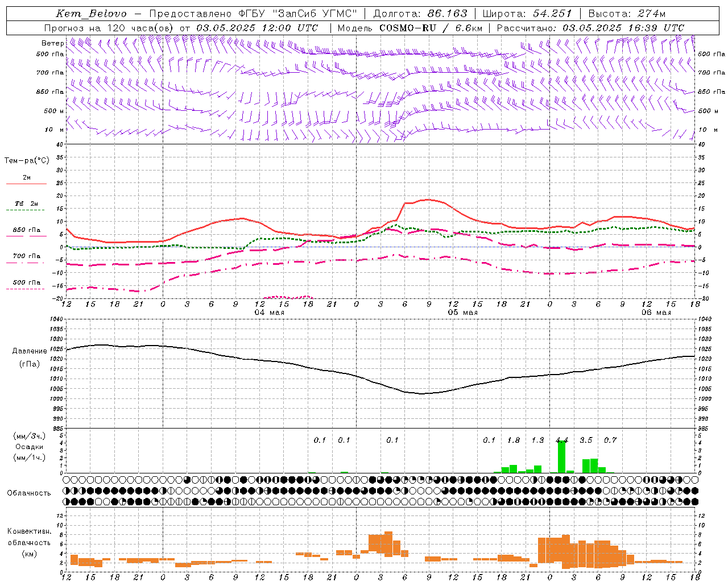This screenshot has width=728, height=582.
Task: Click the latitude value 54.251
Action: tap(552, 14)
